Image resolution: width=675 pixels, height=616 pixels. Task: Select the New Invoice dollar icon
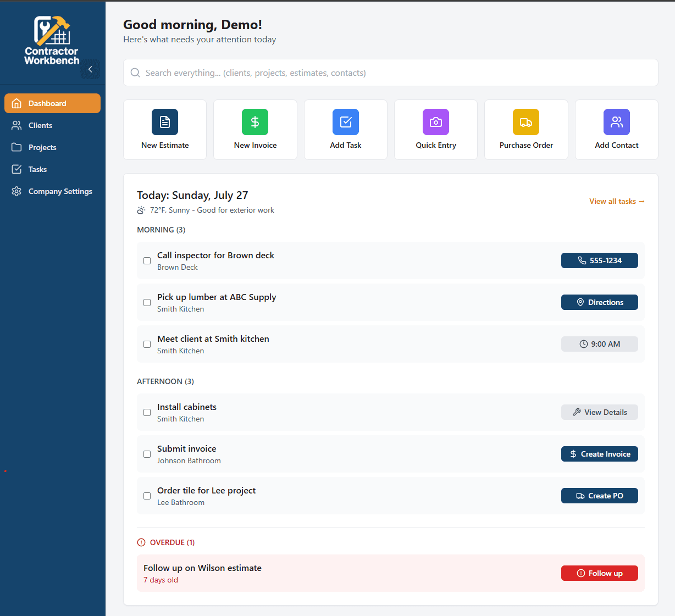[x=255, y=121]
